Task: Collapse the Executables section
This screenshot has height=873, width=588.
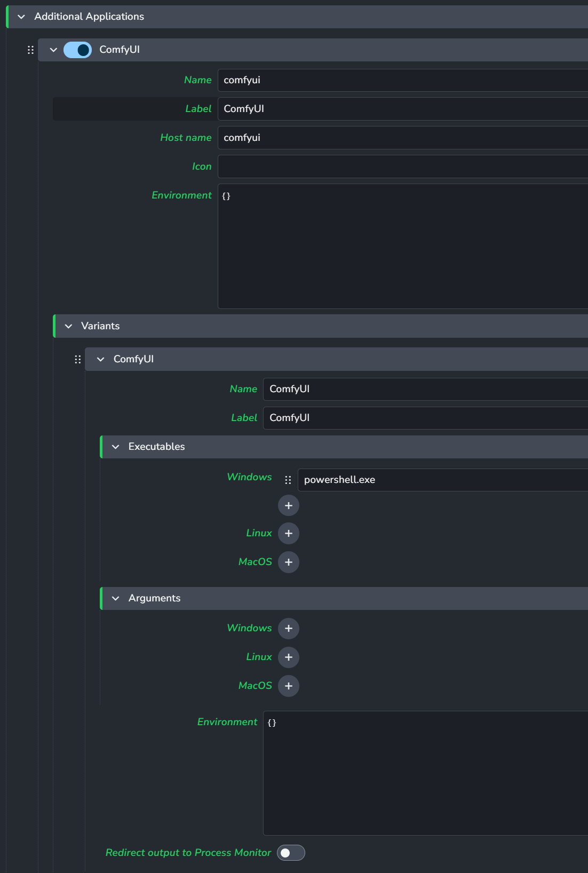Action: pos(115,447)
